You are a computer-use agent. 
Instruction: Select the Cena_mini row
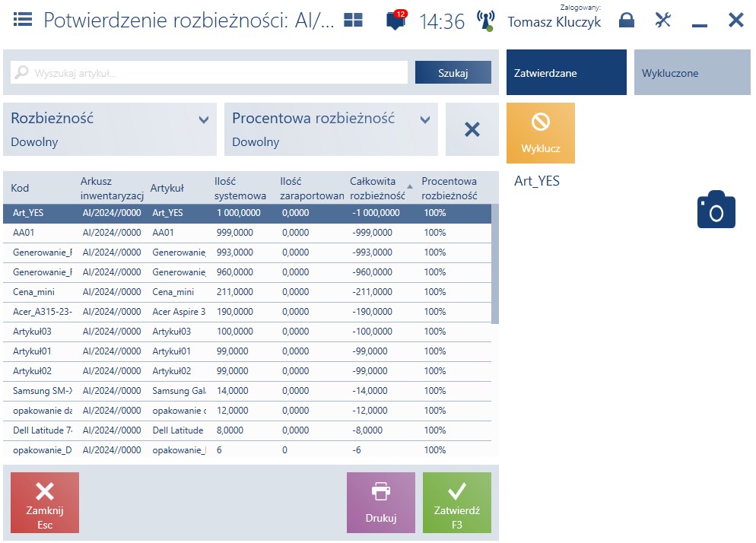pyautogui.click(x=247, y=292)
